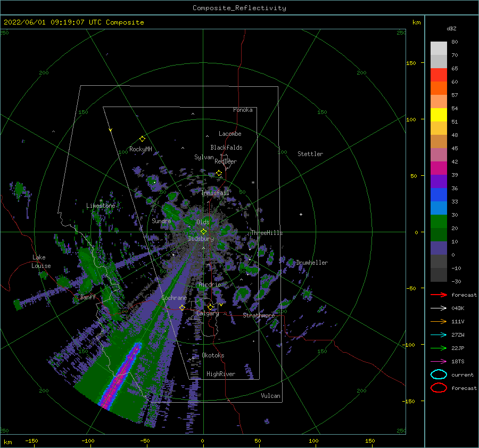Click the RedDeer city label
Viewport: 479px width, 448px height.
tap(226, 161)
